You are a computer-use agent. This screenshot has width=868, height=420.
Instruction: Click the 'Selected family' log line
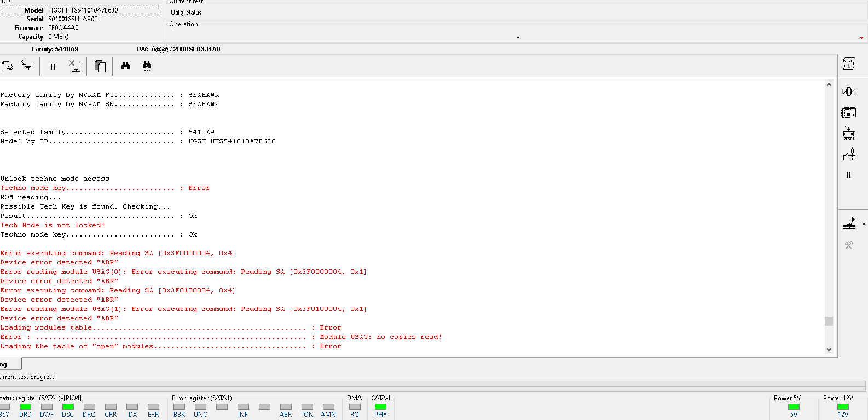coord(107,132)
